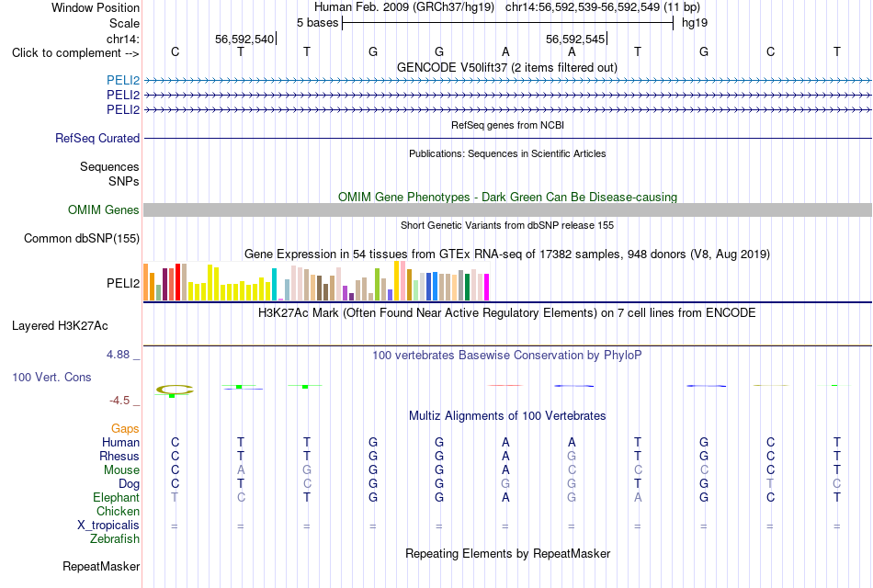The image size is (873, 588).
Task: Click the cyan bar in the GTEx chart
Action: (x=274, y=285)
